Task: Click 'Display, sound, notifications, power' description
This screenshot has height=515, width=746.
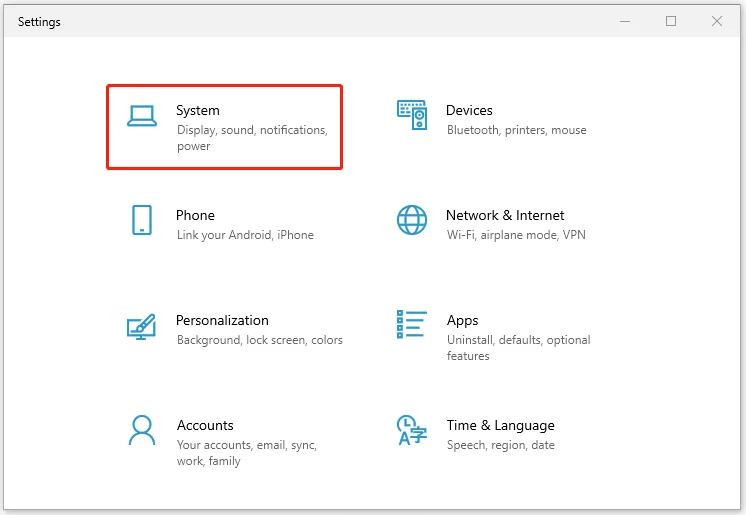Action: pyautogui.click(x=252, y=138)
